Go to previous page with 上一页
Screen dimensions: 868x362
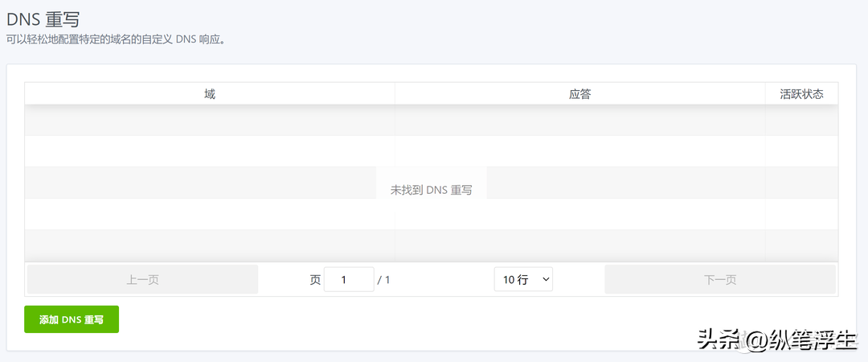(143, 279)
